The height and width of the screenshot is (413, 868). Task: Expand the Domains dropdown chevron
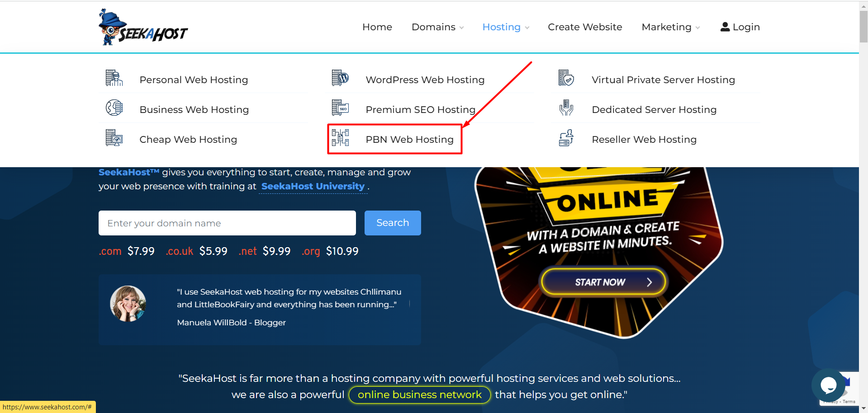(x=461, y=28)
